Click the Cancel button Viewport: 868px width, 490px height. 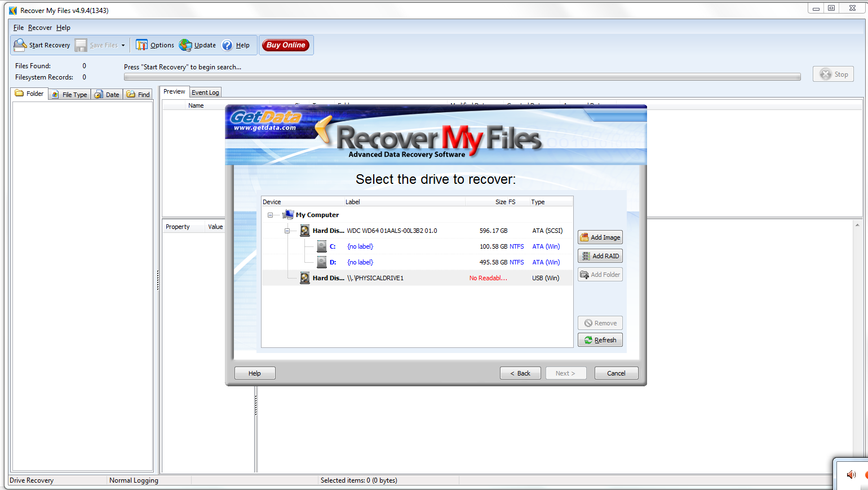pos(616,373)
